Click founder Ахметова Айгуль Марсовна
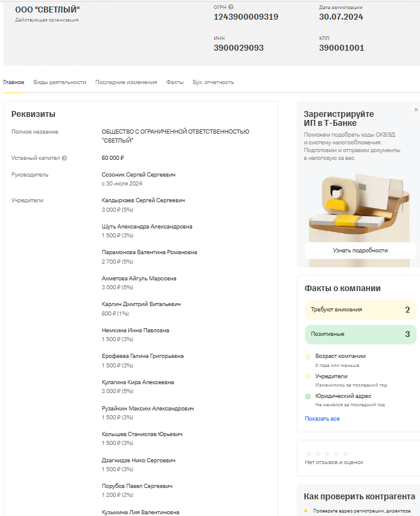 pos(139,279)
